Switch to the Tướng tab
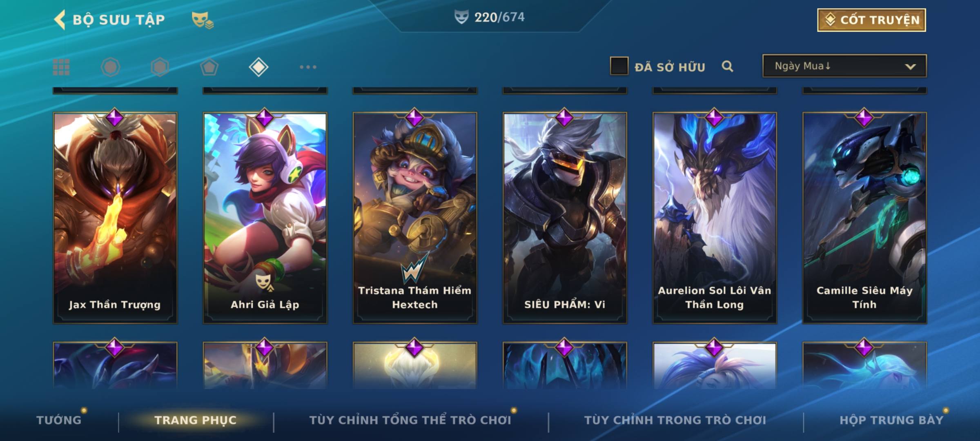This screenshot has width=980, height=441. 59,420
